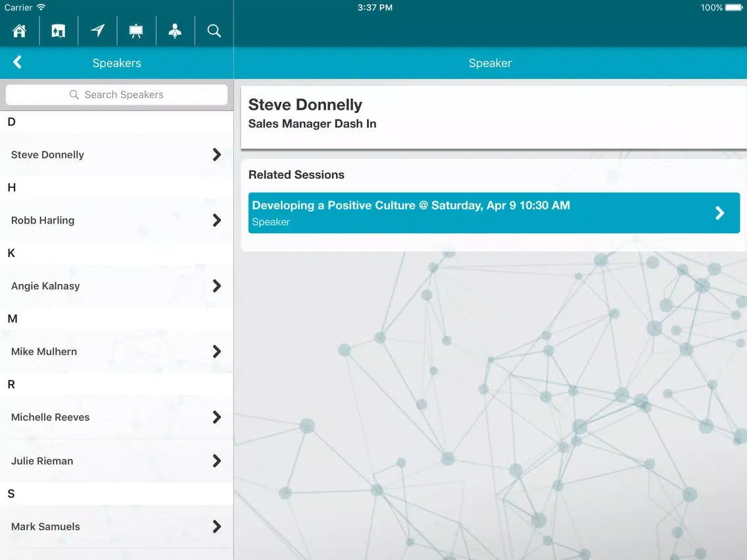Open the exhibitors booth icon
The image size is (747, 560).
point(58,31)
